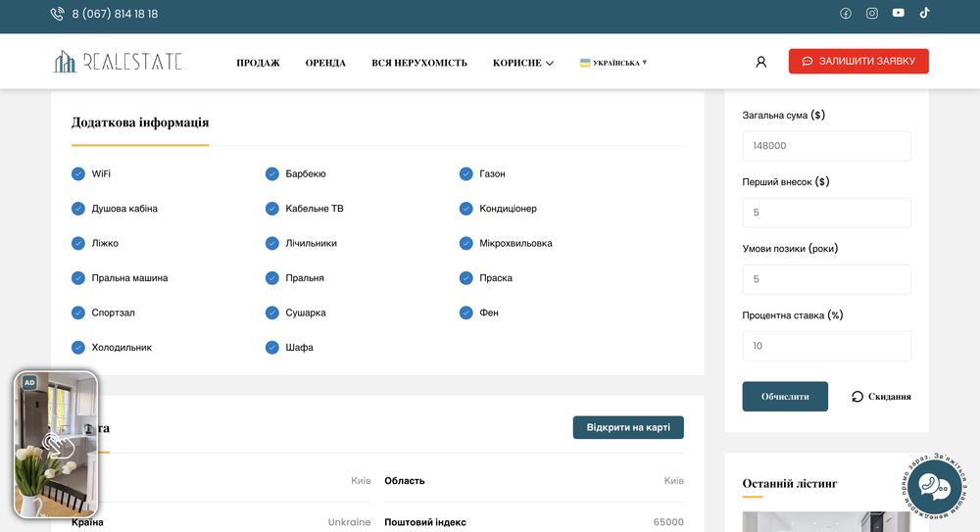Expand the Корисне dropdown menu
The width and height of the screenshot is (980, 532).
pos(523,63)
